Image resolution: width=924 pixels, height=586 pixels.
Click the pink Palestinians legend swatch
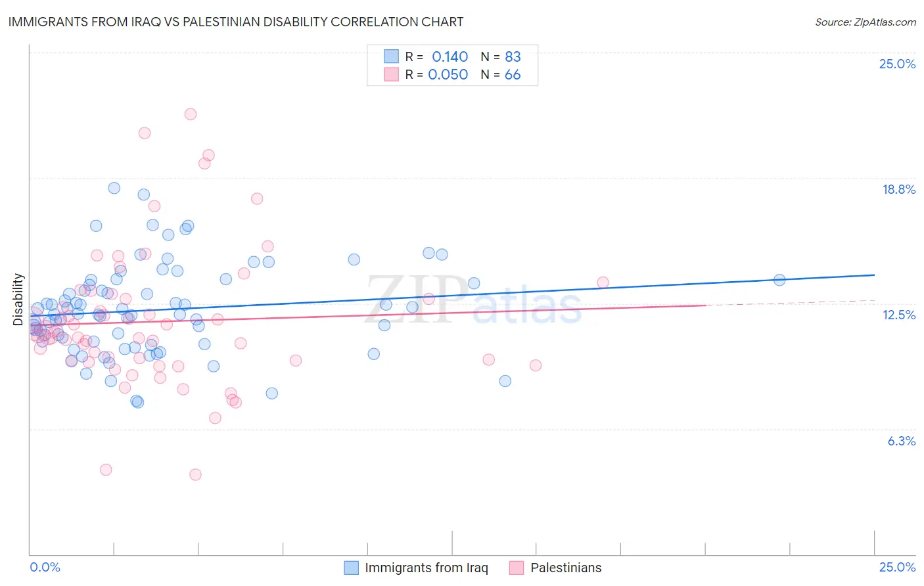coord(517,568)
